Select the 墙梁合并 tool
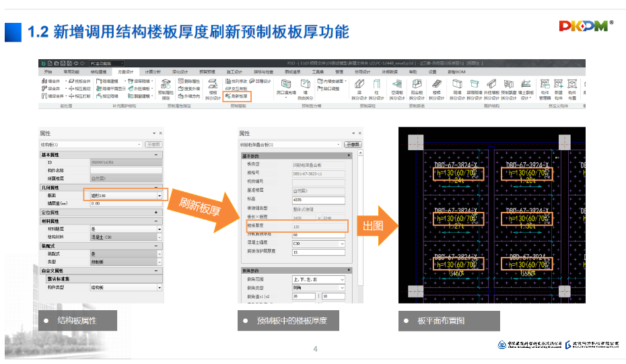 pos(53,96)
